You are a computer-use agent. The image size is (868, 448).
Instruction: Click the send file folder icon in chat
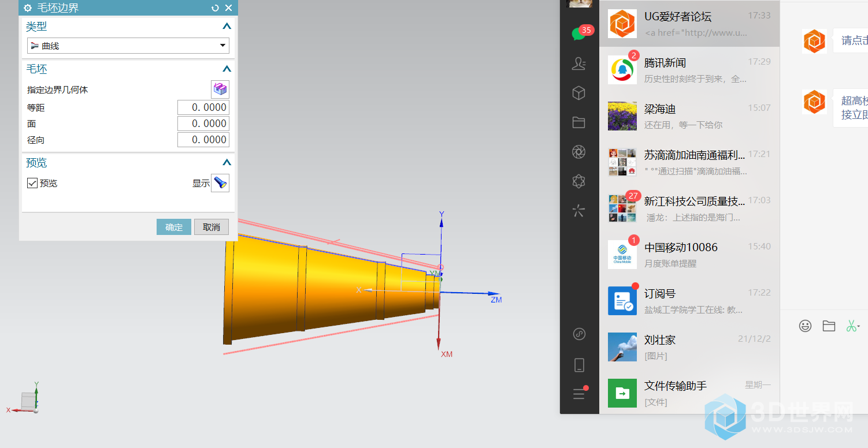tap(829, 326)
